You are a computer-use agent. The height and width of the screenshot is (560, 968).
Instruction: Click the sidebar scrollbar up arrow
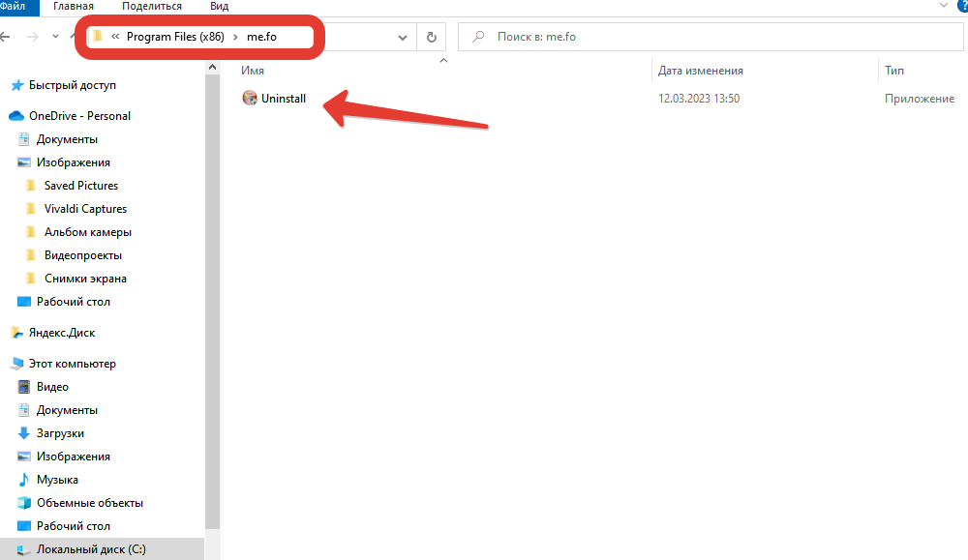(212, 67)
